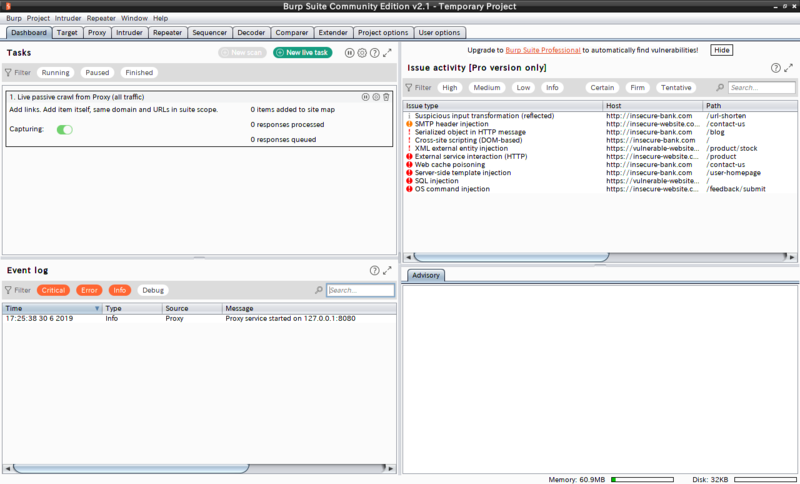Click Event log search magnifier icon
Image resolution: width=800 pixels, height=484 pixels.
click(x=319, y=290)
